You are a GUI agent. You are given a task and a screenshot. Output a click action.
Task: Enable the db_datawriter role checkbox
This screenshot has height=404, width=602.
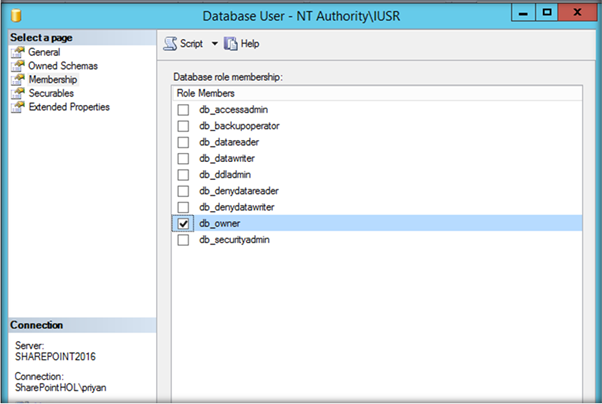coord(183,159)
